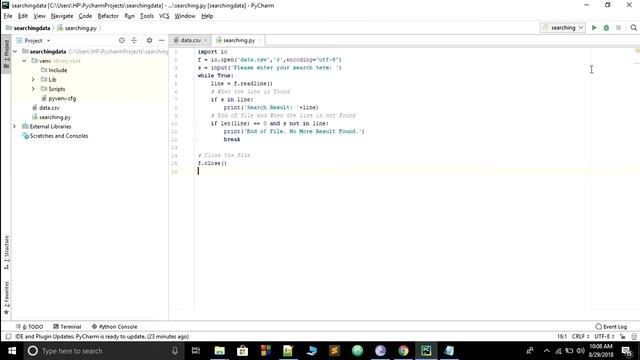Viewport: 640px width, 360px height.
Task: Open the View menu
Action: [39, 16]
